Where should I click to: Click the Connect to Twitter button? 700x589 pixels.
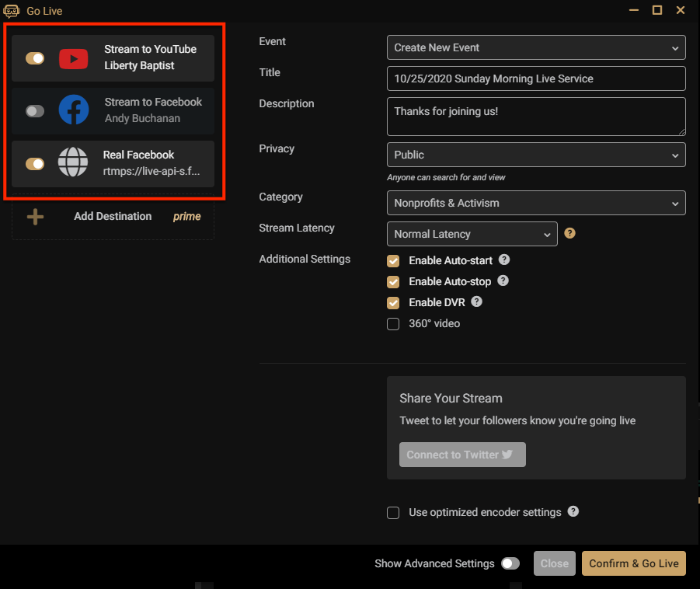[462, 455]
